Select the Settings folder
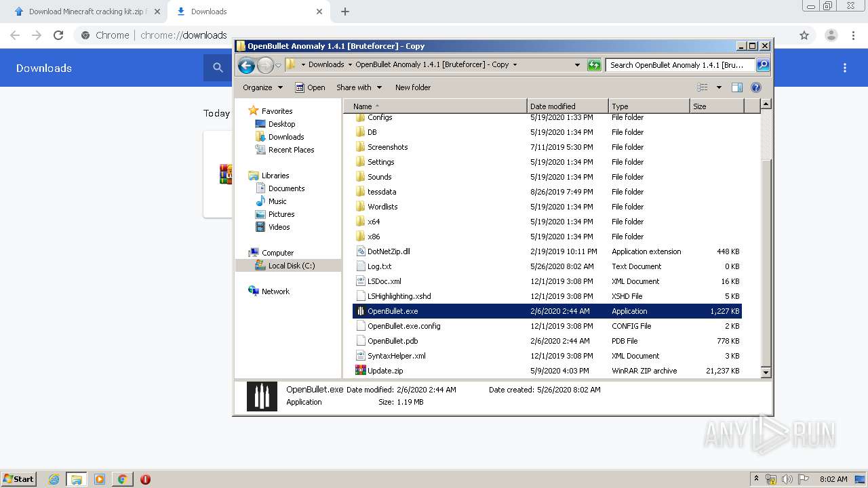Viewport: 868px width, 488px height. [x=547, y=162]
